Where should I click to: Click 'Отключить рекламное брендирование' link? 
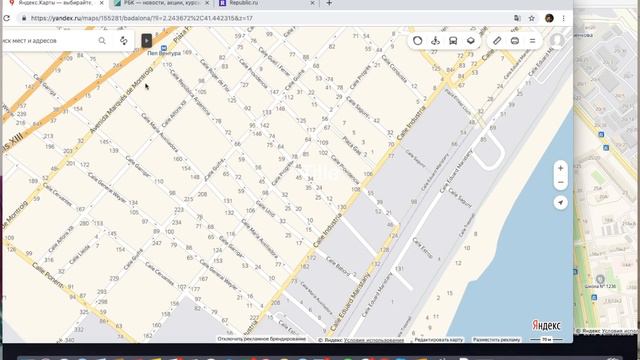262,339
